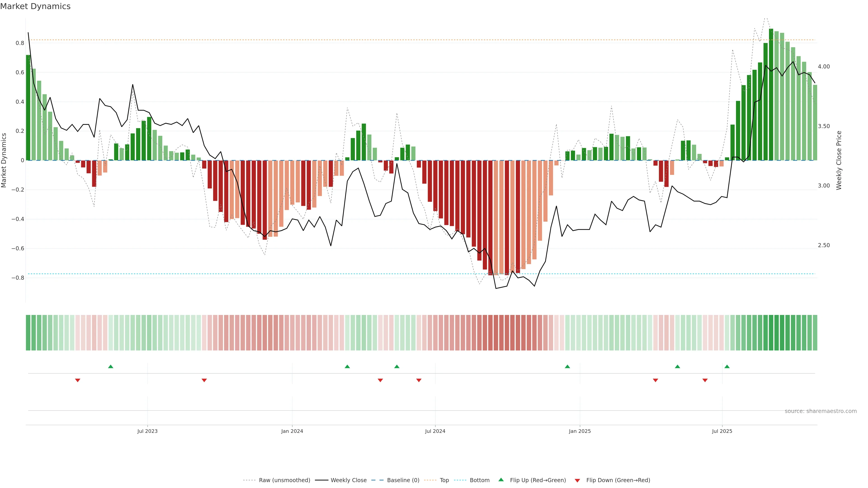
Task: Click the Jul 2023 x-axis label
Action: (147, 431)
